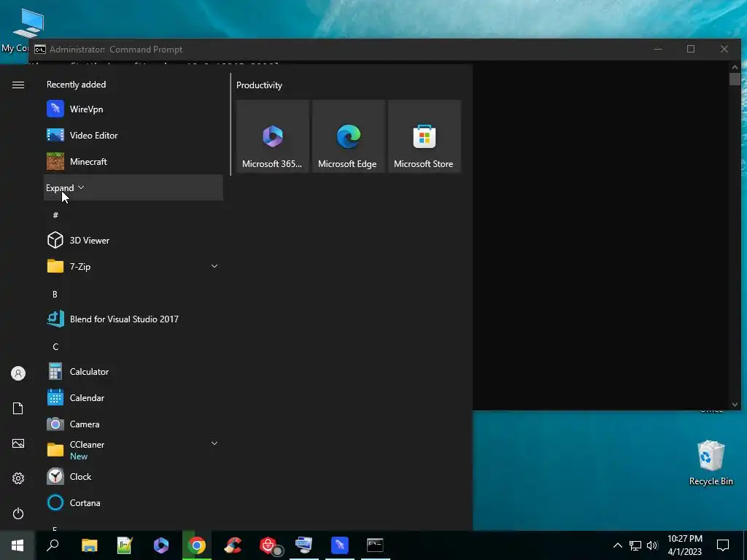The width and height of the screenshot is (747, 560).
Task: Open Command Prompt title bar system icon
Action: coord(40,50)
